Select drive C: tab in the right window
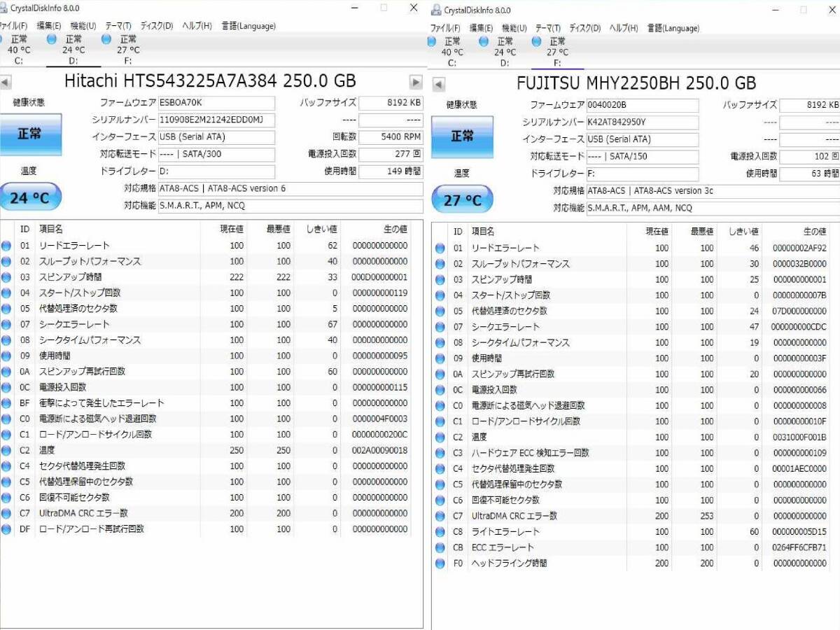Image resolution: width=840 pixels, height=630 pixels. point(451,52)
